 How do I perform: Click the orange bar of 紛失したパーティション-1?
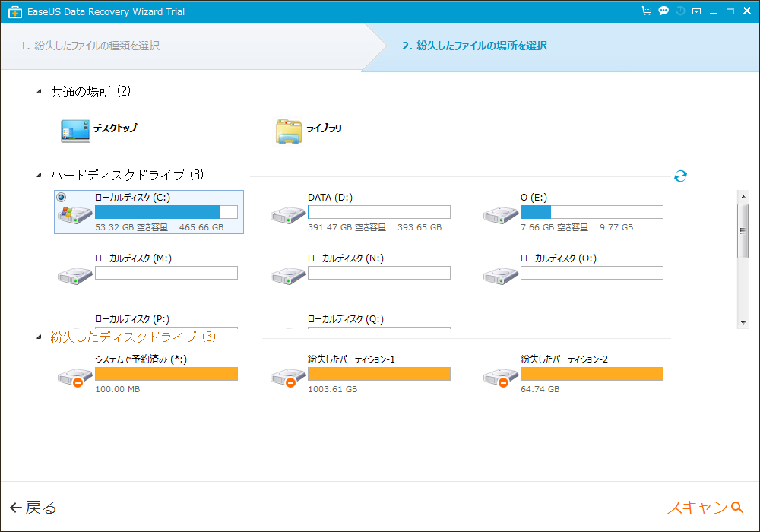click(x=379, y=374)
